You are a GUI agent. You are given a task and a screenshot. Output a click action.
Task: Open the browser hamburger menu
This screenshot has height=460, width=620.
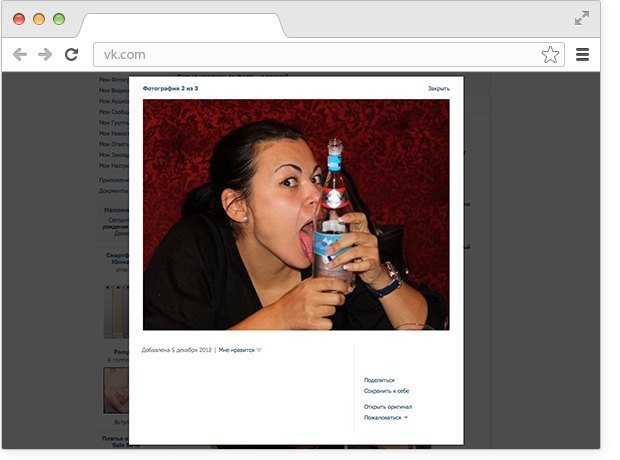[x=582, y=55]
